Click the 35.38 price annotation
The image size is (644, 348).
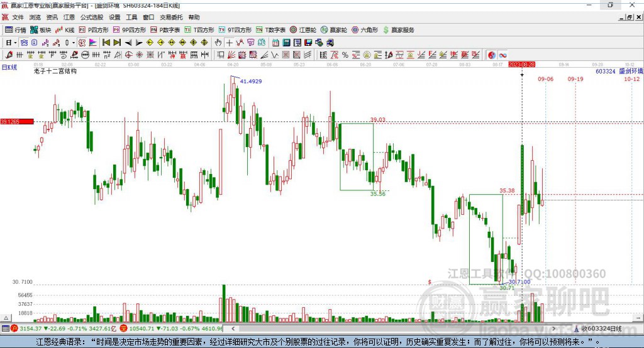tap(507, 190)
